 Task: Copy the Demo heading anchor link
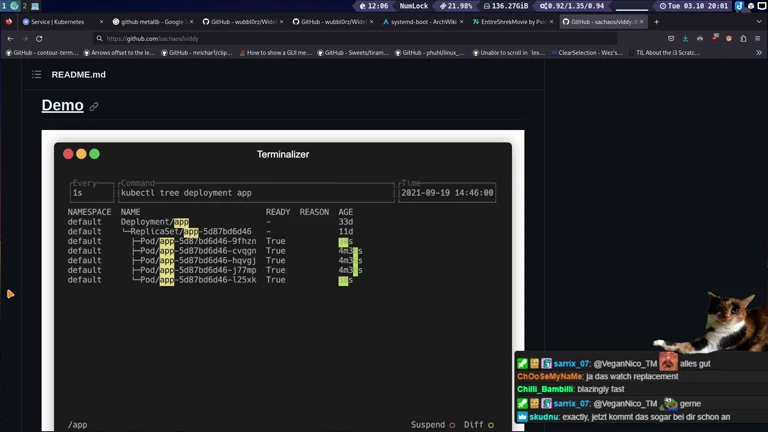click(94, 106)
